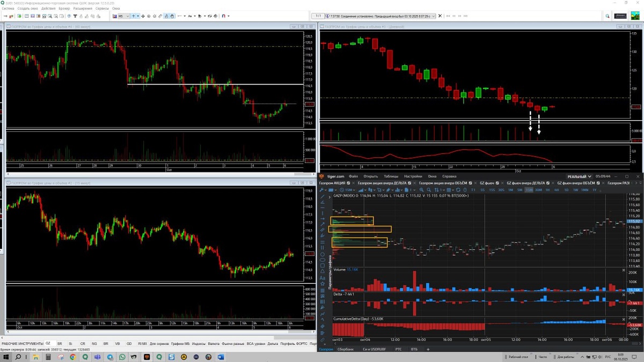Open Microsoft Word from the taskbar

(x=221, y=357)
